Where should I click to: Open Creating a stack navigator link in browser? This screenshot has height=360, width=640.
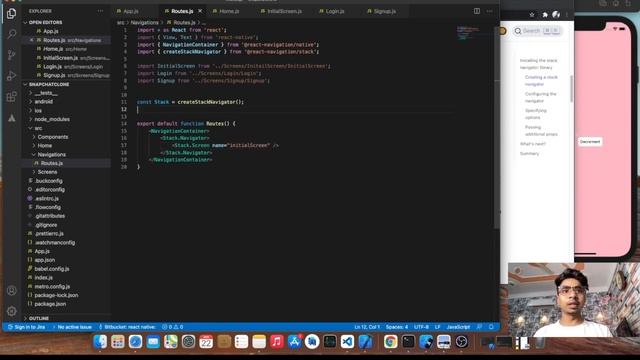click(541, 80)
